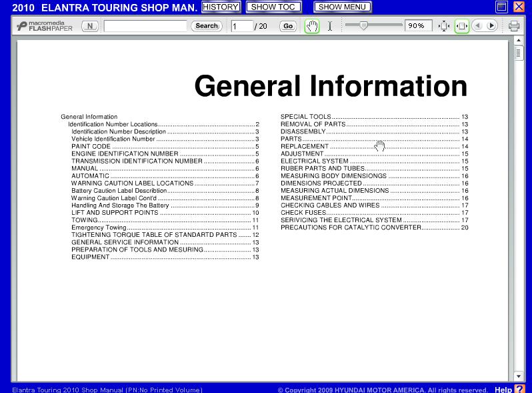Click 'PREPARATION OF TOOLS AND MESURING' entry
The width and height of the screenshot is (532, 393).
coord(165,250)
